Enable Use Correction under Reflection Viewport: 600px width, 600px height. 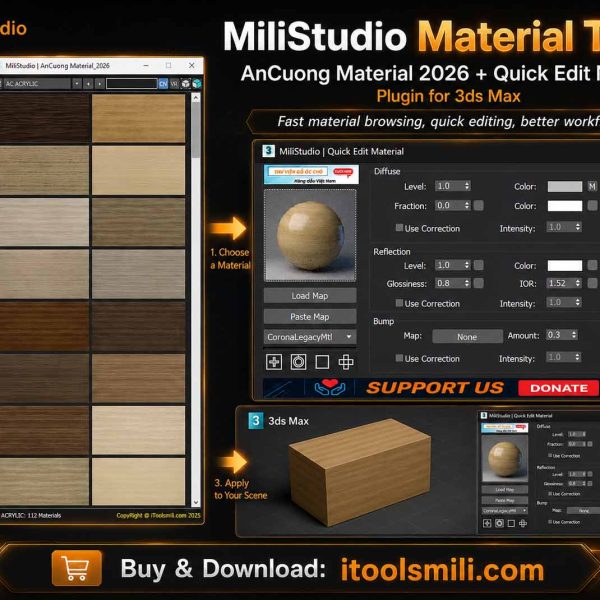click(399, 303)
